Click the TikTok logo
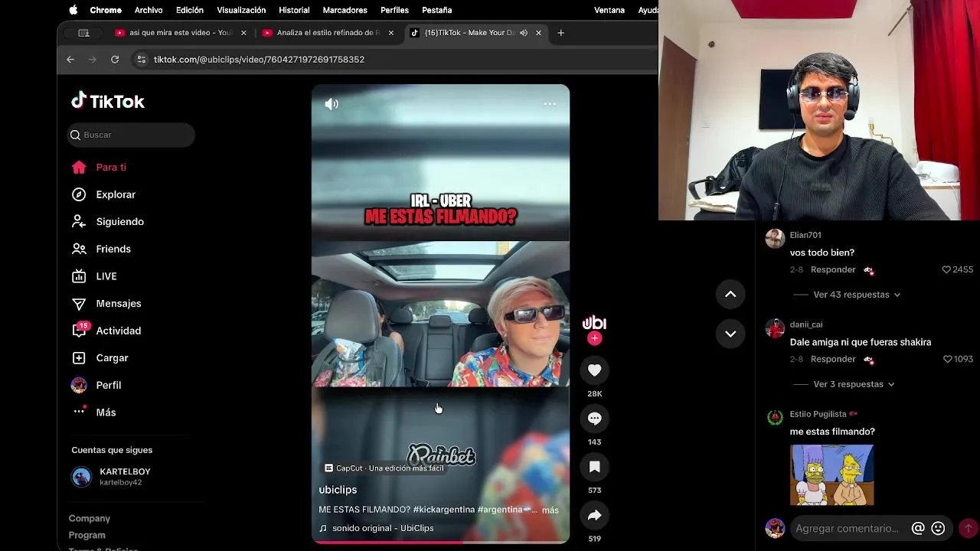Image resolution: width=980 pixels, height=551 pixels. 108,101
